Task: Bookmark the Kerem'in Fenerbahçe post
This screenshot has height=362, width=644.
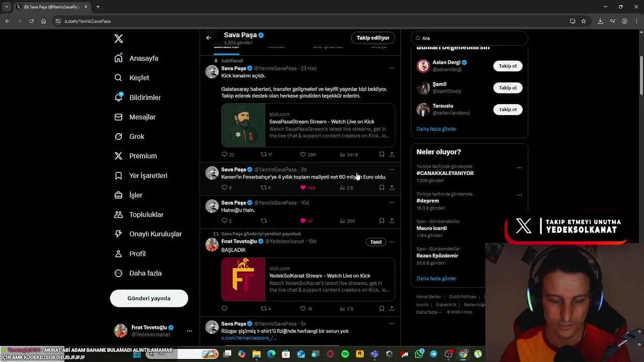Action: 382,188
